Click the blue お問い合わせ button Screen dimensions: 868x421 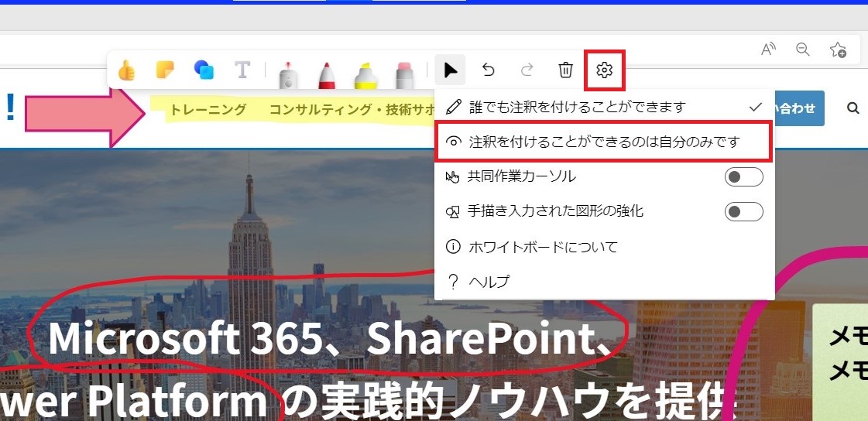click(x=799, y=108)
